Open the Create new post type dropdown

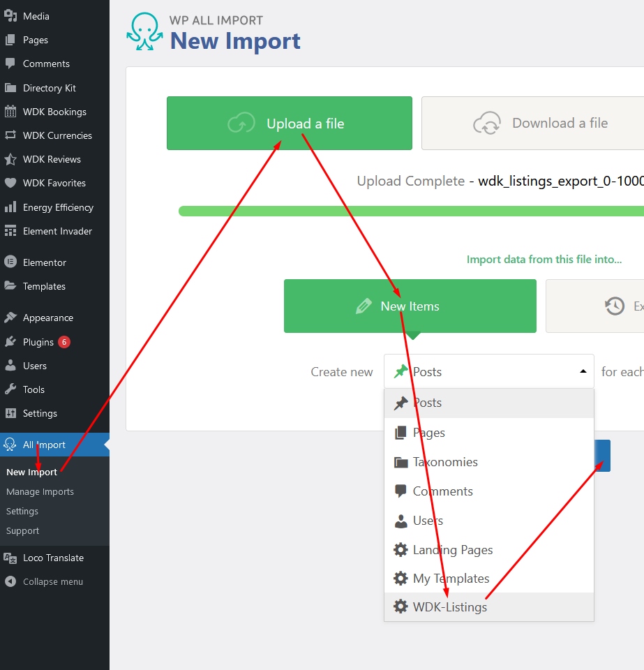tap(489, 371)
